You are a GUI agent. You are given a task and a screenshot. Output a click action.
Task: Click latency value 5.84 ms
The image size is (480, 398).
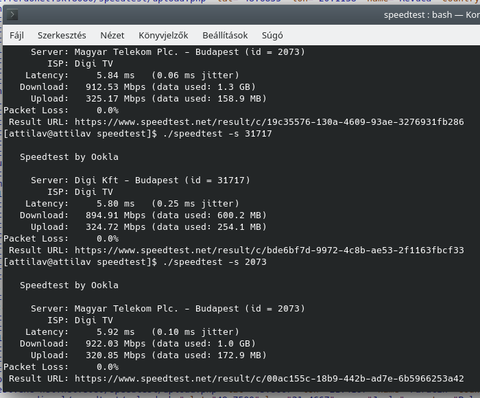pos(115,75)
